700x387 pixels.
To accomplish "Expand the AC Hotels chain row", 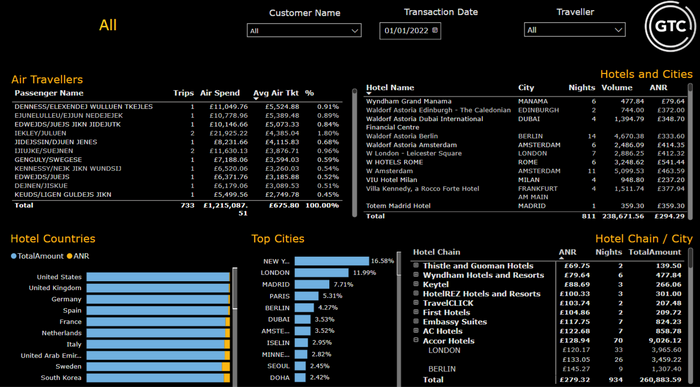I will 416,331.
